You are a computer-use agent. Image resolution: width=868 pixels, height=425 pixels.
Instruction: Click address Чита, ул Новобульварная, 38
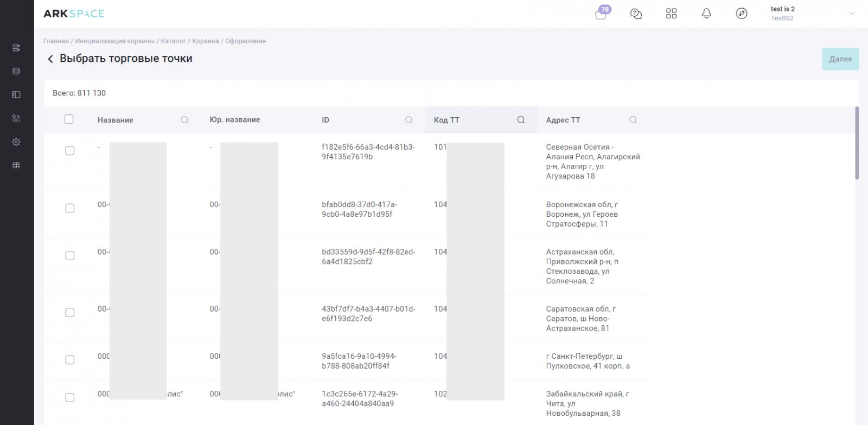[588, 404]
